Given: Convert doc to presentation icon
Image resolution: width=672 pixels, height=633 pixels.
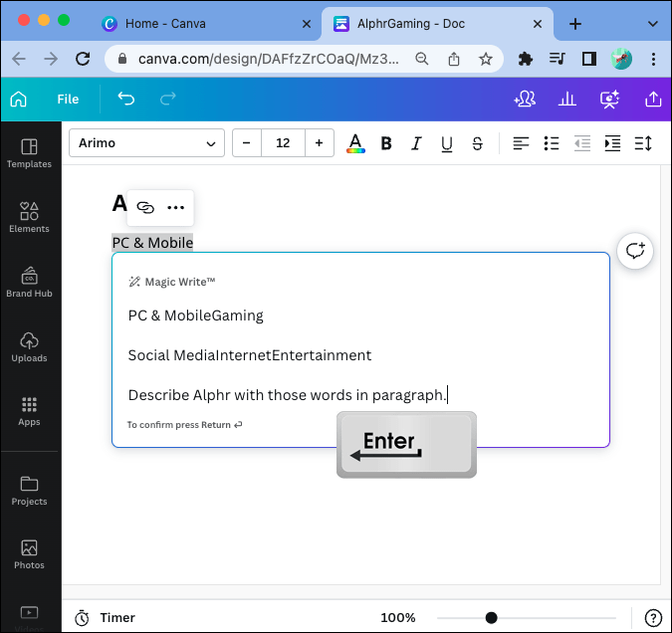Looking at the screenshot, I should 609,99.
